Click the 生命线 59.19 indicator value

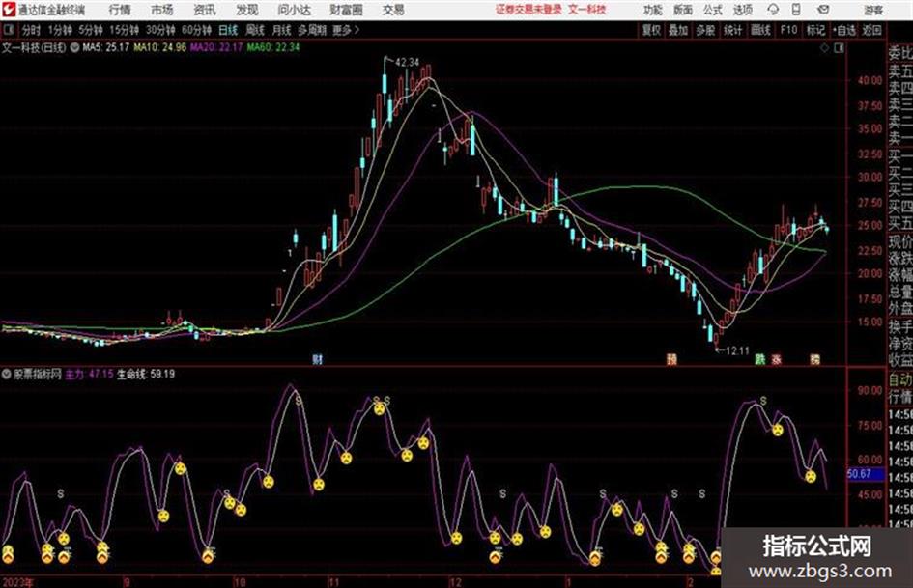point(146,374)
